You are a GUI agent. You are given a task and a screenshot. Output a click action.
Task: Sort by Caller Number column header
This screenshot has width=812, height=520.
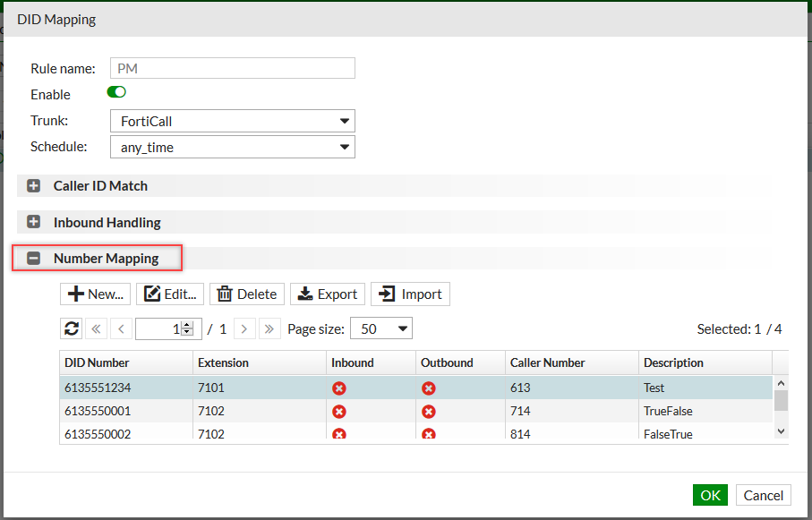572,362
